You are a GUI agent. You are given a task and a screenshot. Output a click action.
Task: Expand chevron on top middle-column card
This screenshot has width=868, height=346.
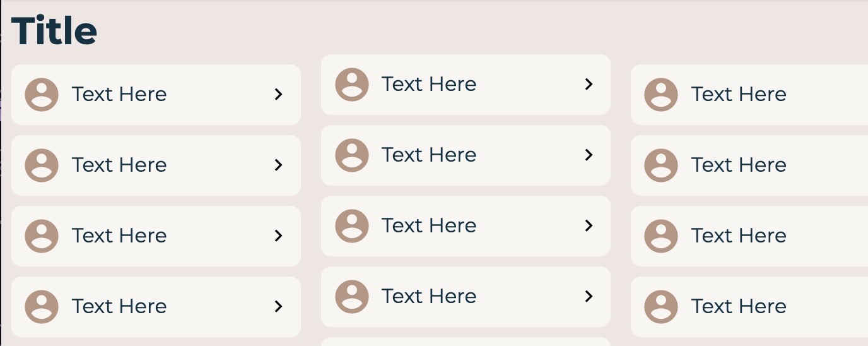click(589, 85)
